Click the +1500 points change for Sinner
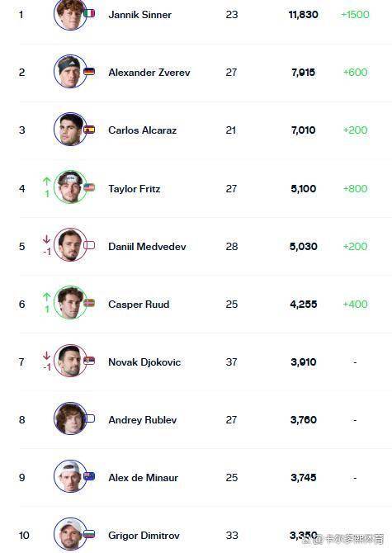The height and width of the screenshot is (553, 392). 355,15
